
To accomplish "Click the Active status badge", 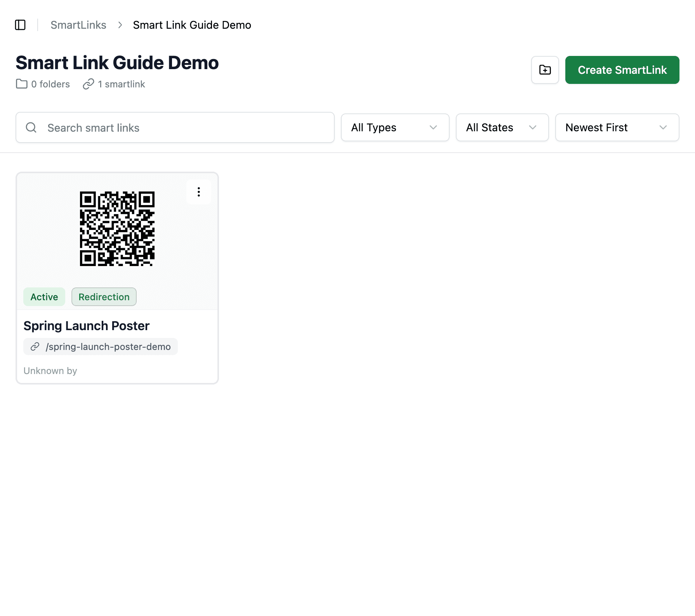I will pos(44,297).
